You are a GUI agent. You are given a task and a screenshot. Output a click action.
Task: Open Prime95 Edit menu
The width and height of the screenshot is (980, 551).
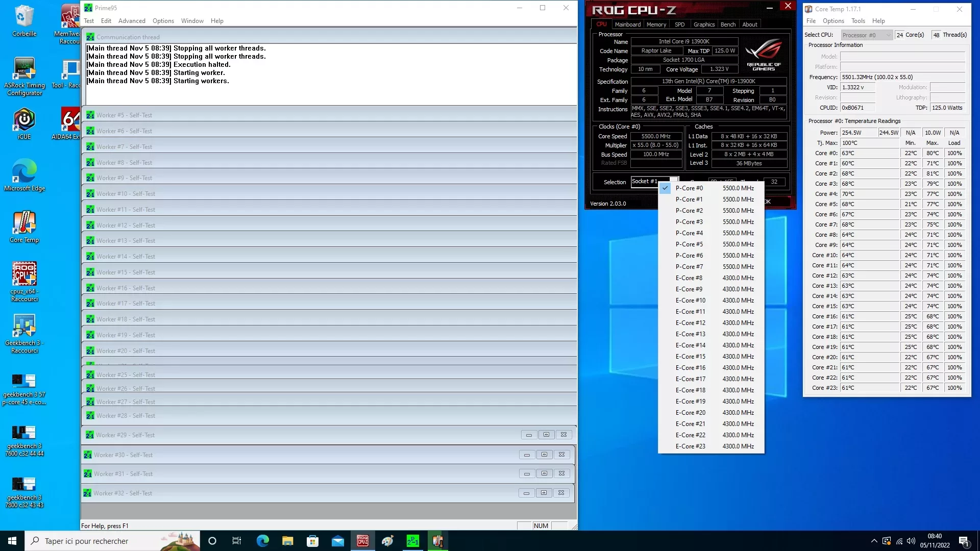click(x=106, y=21)
